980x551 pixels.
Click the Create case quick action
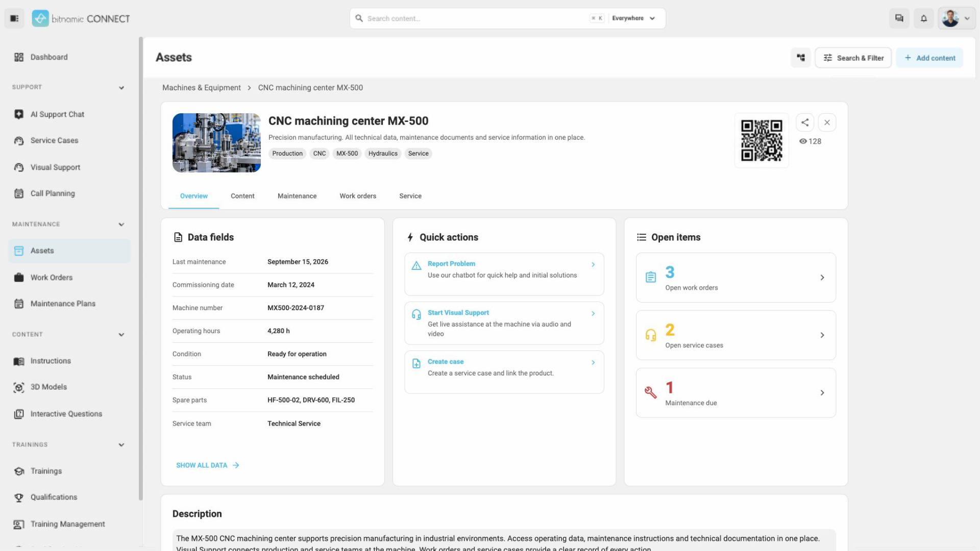tap(504, 372)
